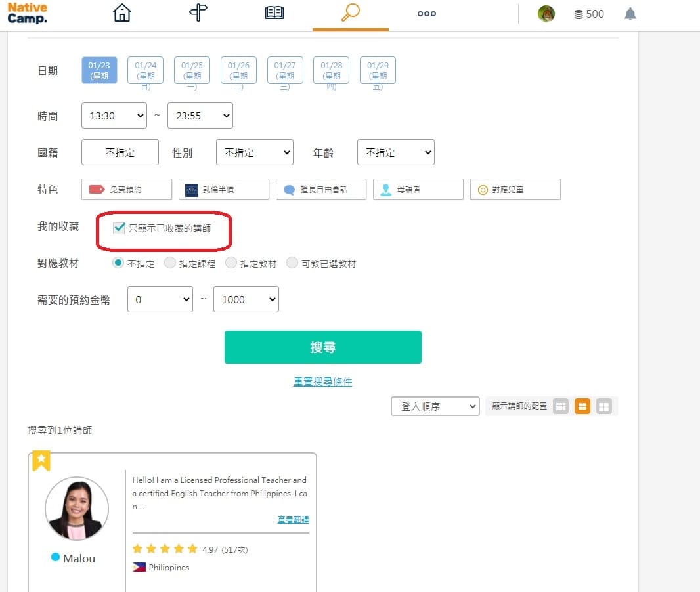Screen dimensions: 700x592
Task: Click the home icon in top navigation
Action: point(122,14)
